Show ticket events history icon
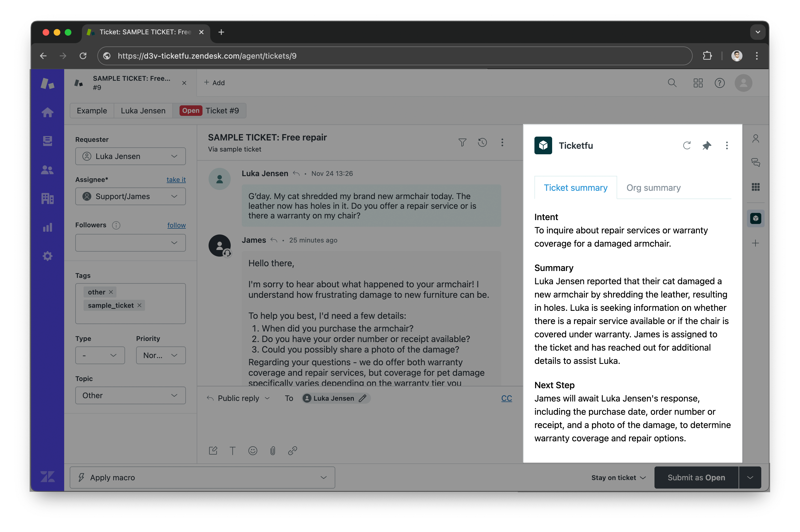Screen dimensions: 800x532 point(482,142)
